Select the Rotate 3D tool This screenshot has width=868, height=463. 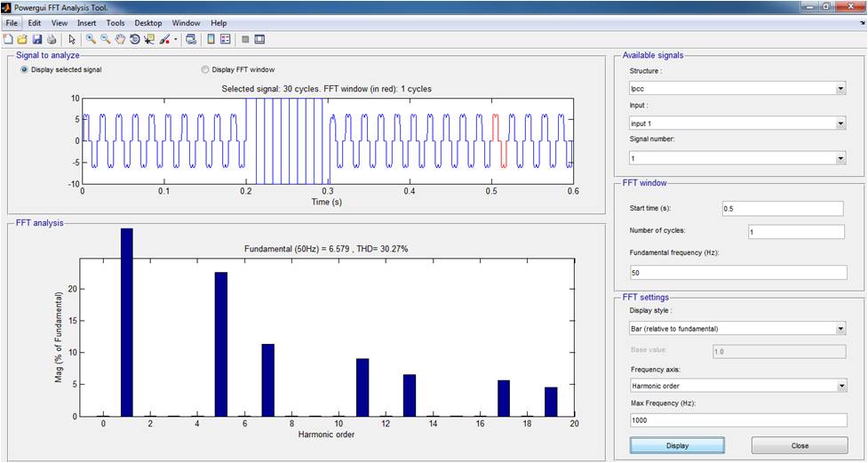[134, 39]
